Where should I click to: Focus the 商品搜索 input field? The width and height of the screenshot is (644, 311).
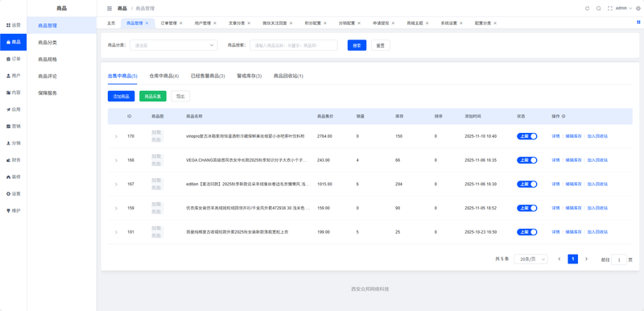(293, 45)
